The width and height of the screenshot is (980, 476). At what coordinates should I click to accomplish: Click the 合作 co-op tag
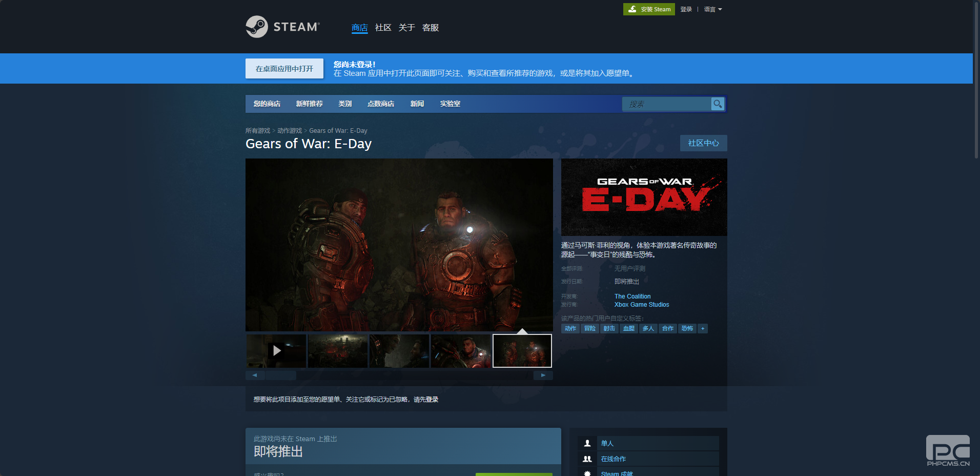(668, 328)
